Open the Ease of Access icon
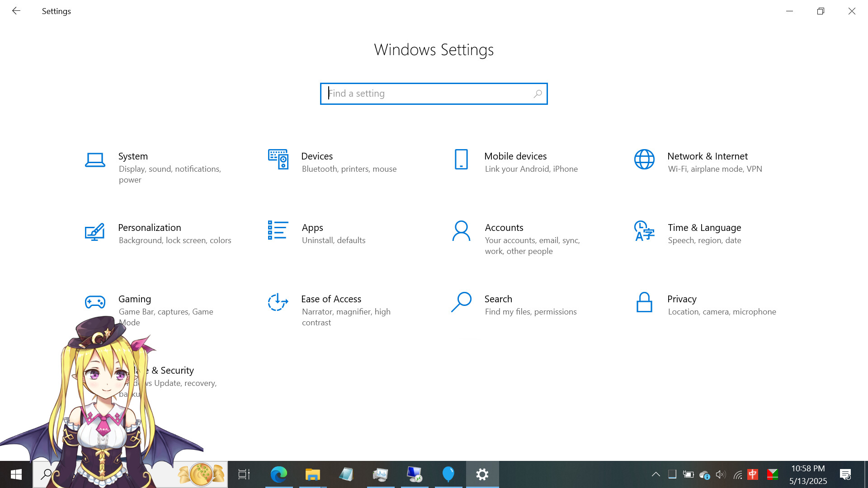 278,302
